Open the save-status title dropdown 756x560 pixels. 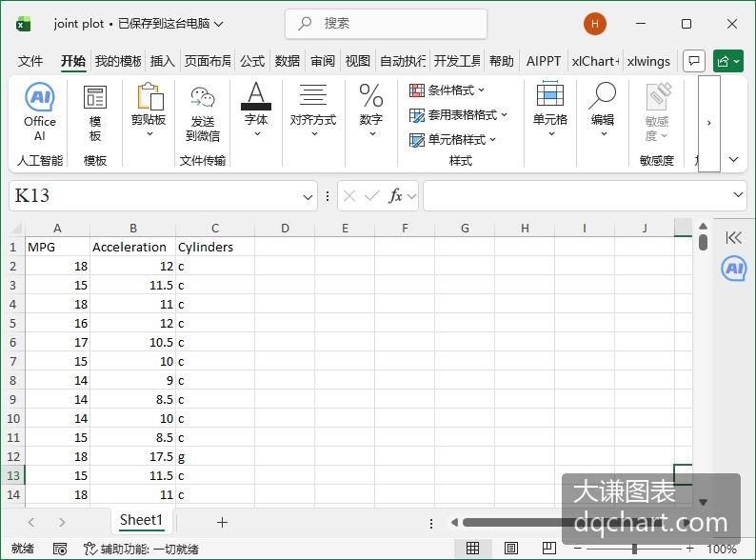218,24
